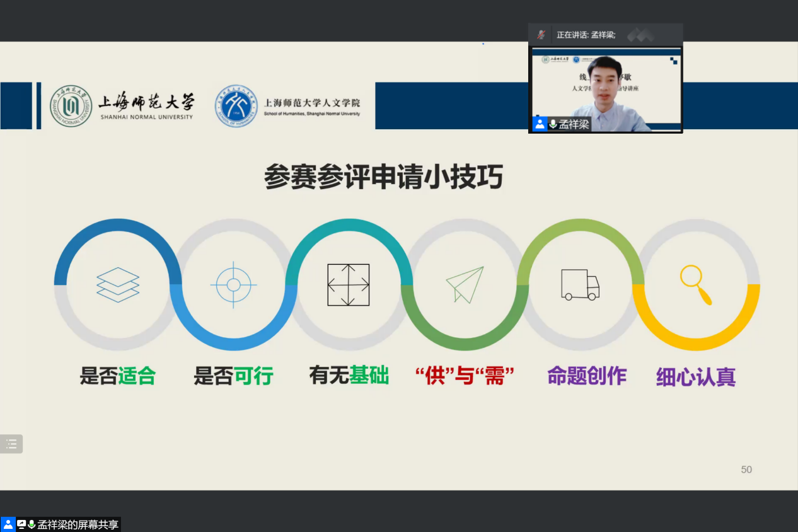Toggle the muted microphone in speaker bar
Screen dimensions: 798x532
[x=541, y=35]
